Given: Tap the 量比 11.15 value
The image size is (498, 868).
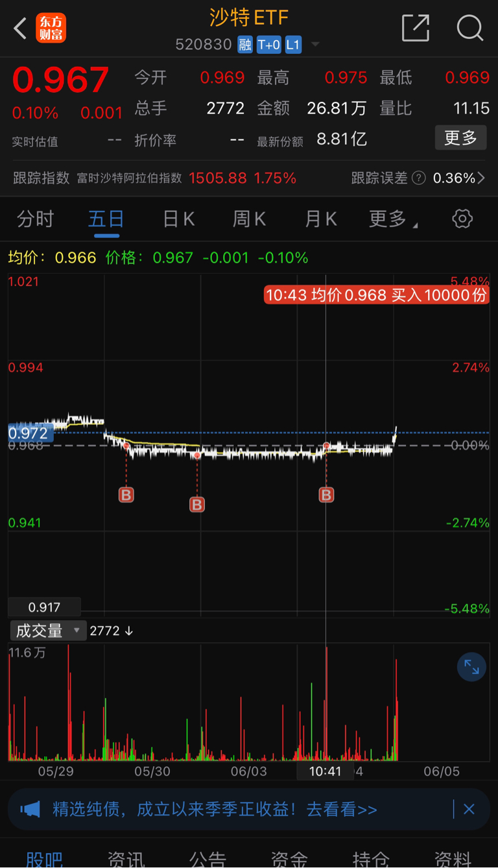Looking at the screenshot, I should [471, 108].
